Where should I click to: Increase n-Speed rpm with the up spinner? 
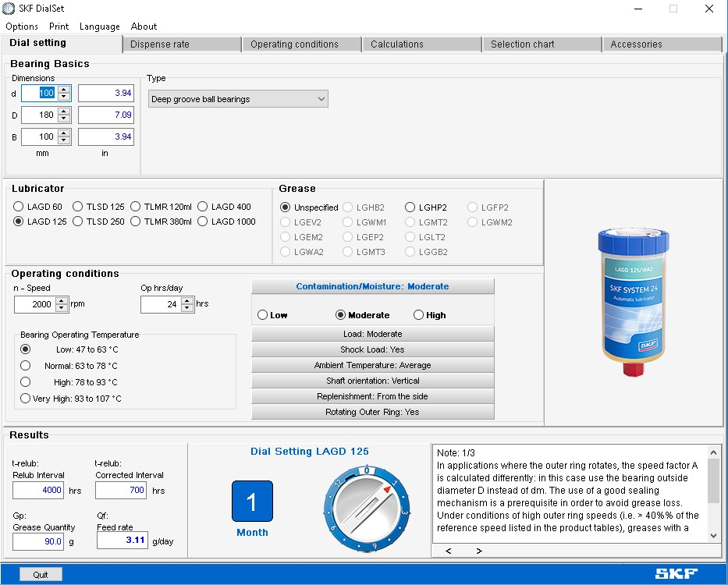[62, 301]
